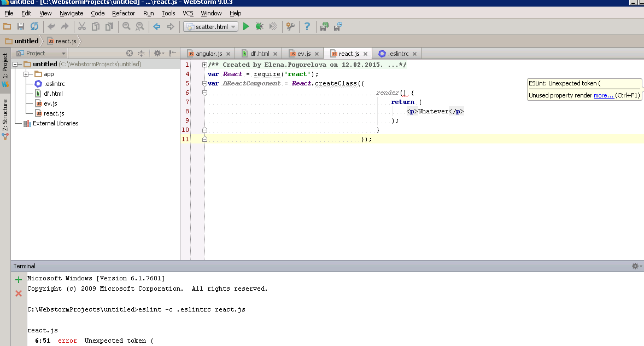Hide the Project panel with the hide icon

(173, 53)
